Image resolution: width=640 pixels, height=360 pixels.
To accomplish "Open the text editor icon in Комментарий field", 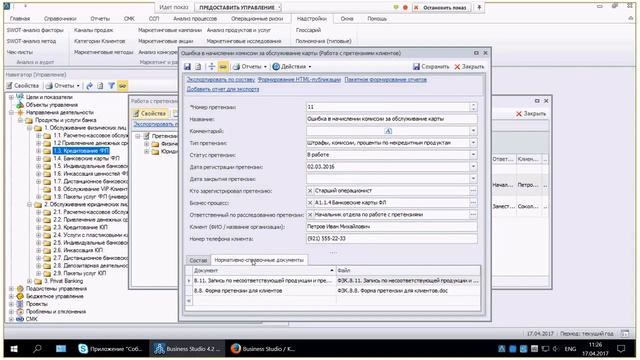I will (x=388, y=131).
